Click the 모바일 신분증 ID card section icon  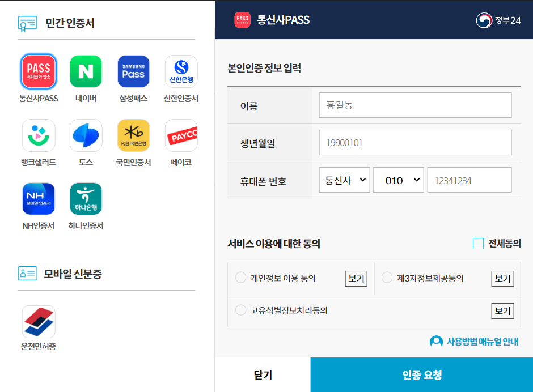(x=28, y=274)
